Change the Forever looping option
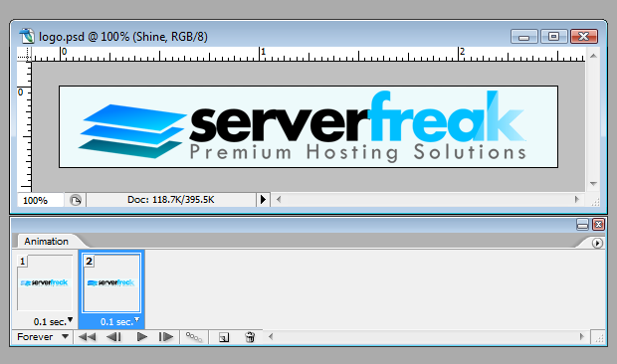Image resolution: width=617 pixels, height=364 pixels. (x=43, y=337)
